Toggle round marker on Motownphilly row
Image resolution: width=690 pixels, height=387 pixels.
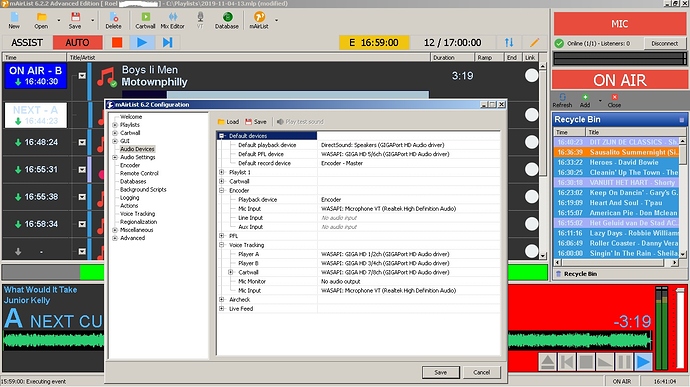pos(532,76)
